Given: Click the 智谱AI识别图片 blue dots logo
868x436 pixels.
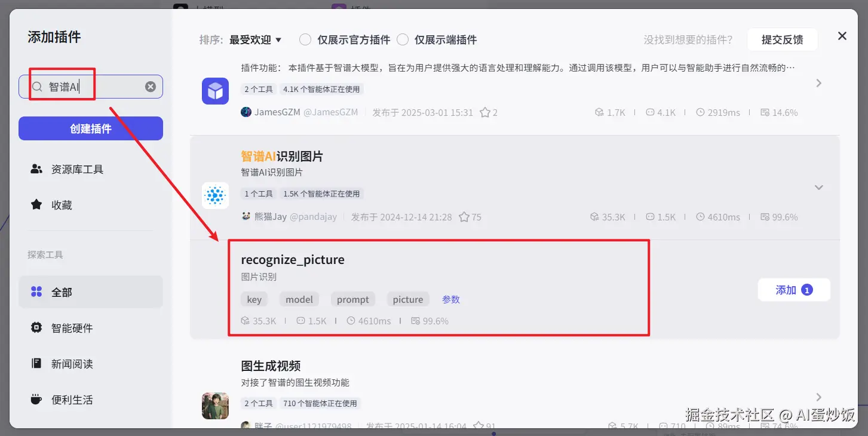Looking at the screenshot, I should point(215,195).
